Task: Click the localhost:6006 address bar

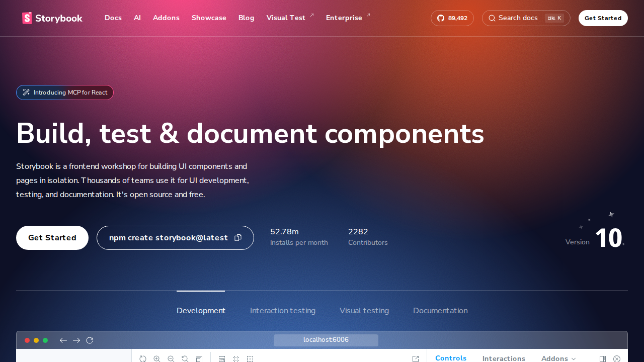Action: coord(326,340)
